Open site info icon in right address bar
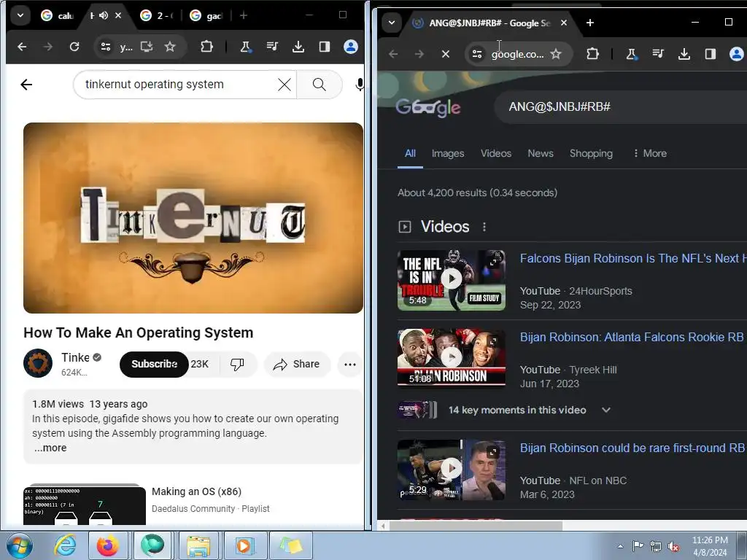Screen dimensions: 747x560 tap(477, 54)
